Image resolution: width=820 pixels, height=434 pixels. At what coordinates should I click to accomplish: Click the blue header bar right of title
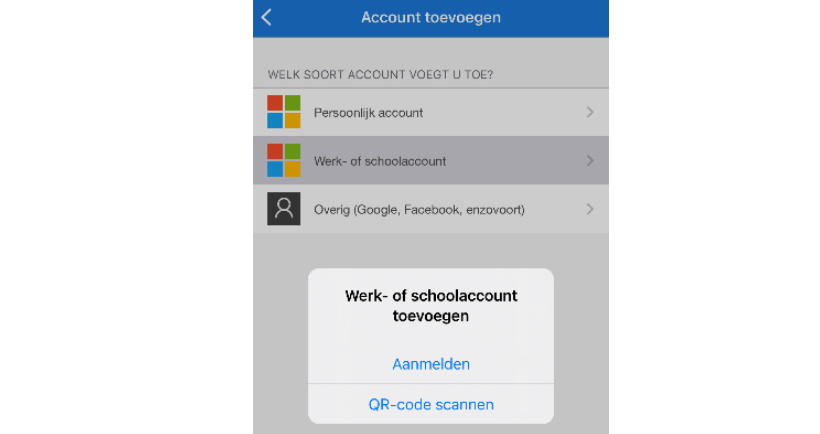[554, 18]
